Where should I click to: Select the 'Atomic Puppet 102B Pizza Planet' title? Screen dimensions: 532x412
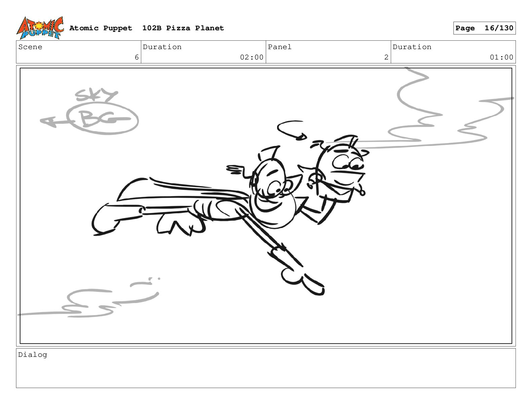click(x=147, y=28)
